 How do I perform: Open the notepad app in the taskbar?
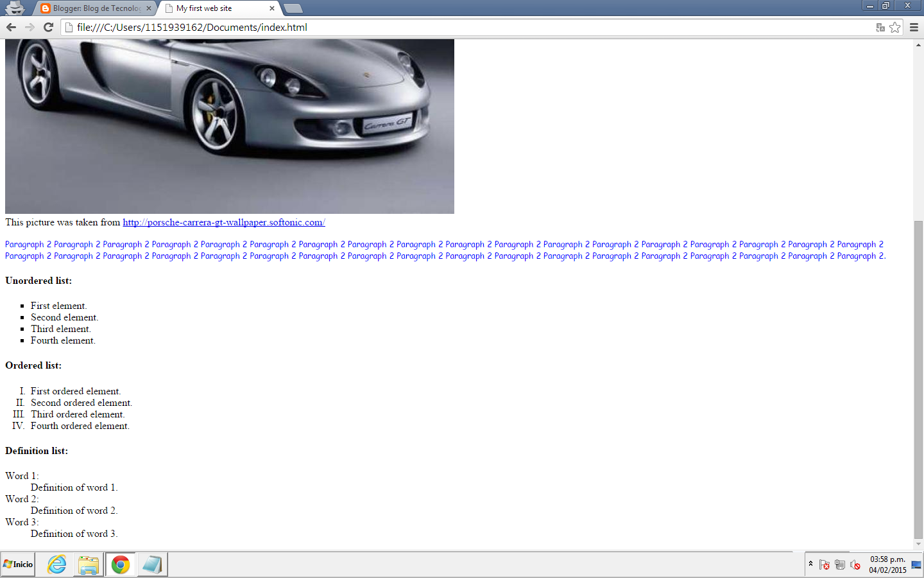pos(152,565)
